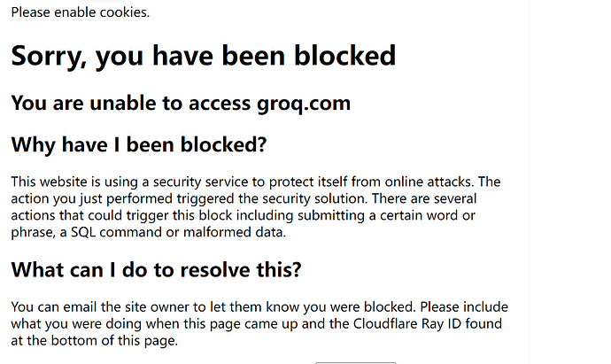This screenshot has height=364, width=611.
Task: Click 'at the bottom of this page' text
Action: [x=94, y=341]
